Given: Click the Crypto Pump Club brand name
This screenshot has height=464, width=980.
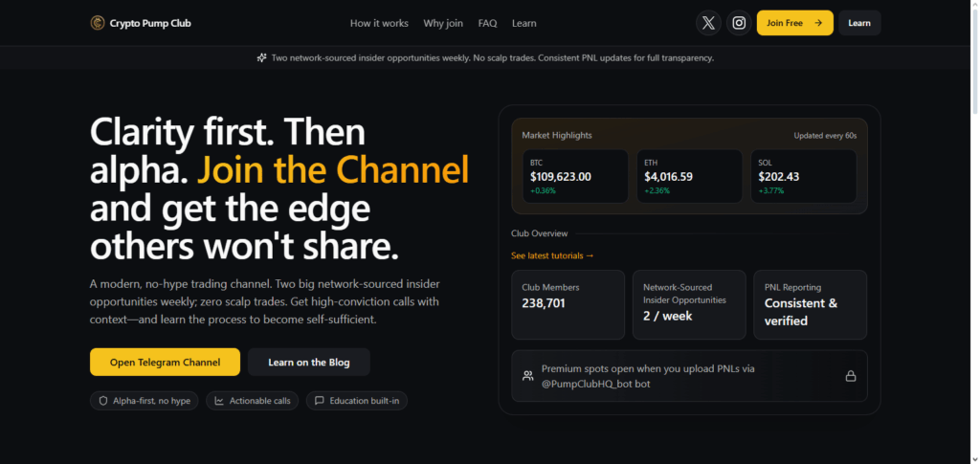Looking at the screenshot, I should (x=150, y=23).
